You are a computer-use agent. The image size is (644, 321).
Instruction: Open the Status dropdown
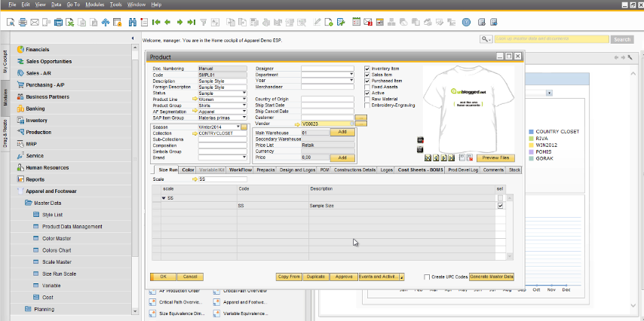pos(244,93)
